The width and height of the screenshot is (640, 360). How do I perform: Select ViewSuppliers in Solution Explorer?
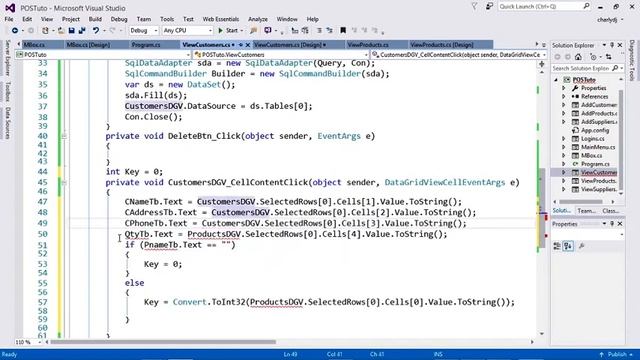tap(598, 189)
